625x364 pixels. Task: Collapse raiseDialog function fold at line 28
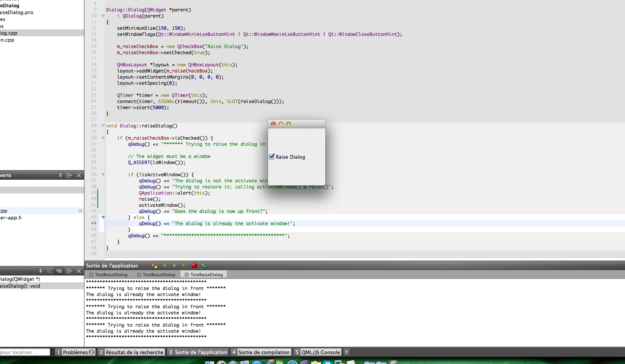[x=103, y=126]
